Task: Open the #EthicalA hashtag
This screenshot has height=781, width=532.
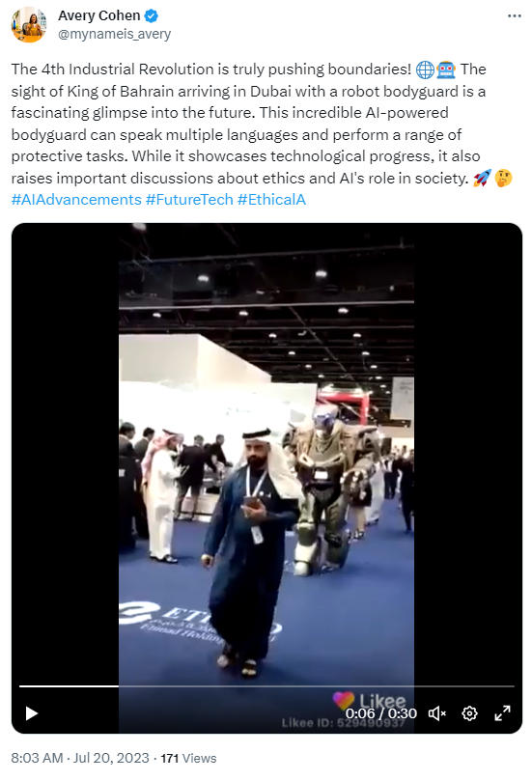Action: (x=271, y=200)
